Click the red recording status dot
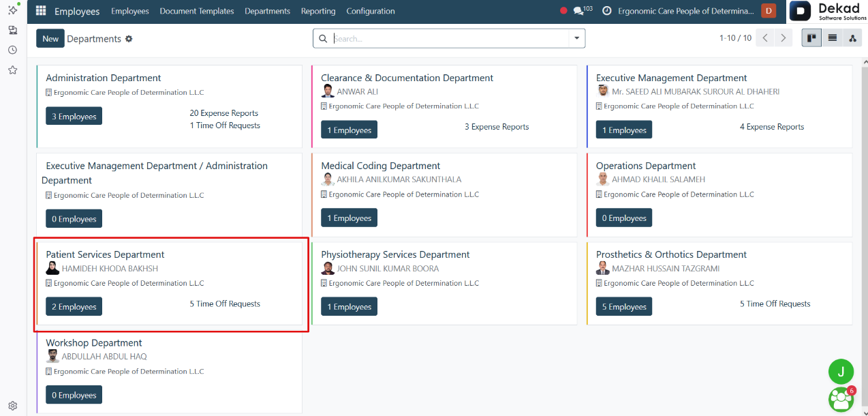This screenshot has width=868, height=416. pos(563,11)
